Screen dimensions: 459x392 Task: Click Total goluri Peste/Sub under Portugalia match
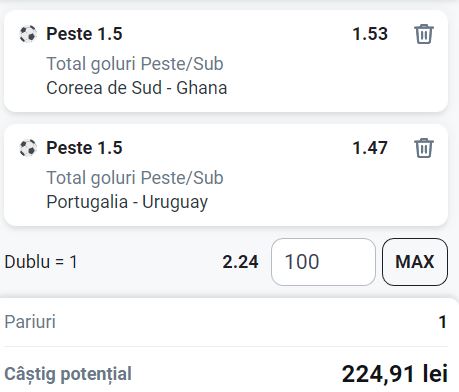[135, 178]
